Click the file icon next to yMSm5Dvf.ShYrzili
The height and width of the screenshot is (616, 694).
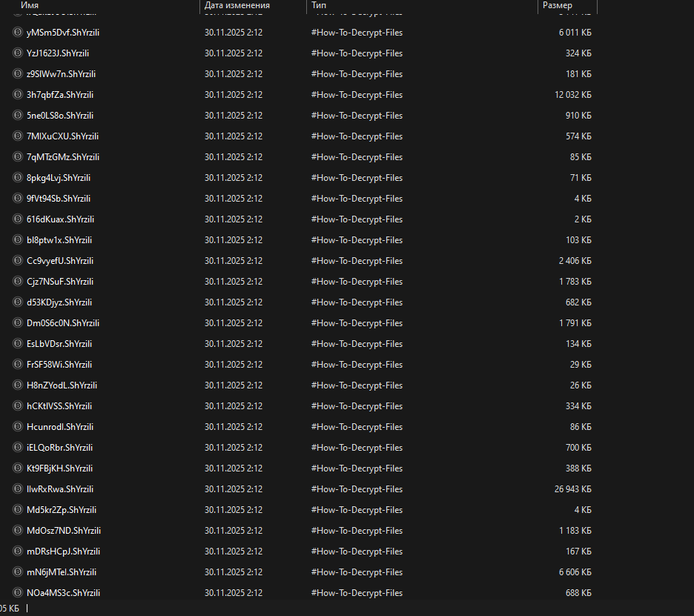[x=17, y=32]
